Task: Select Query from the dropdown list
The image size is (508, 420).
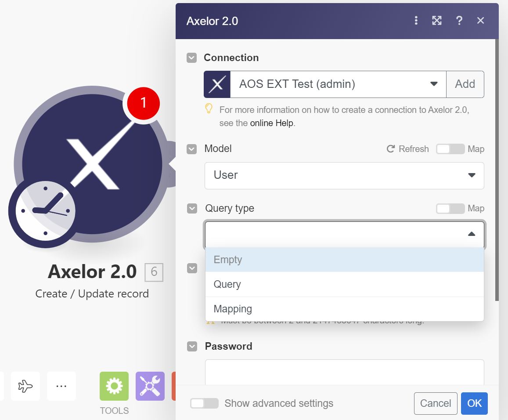Action: (227, 284)
